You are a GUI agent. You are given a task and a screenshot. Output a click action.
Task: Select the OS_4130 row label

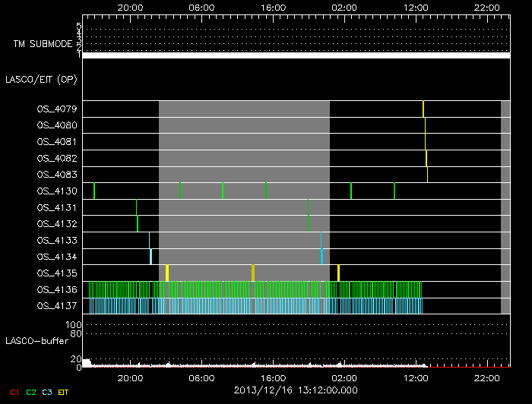[57, 191]
